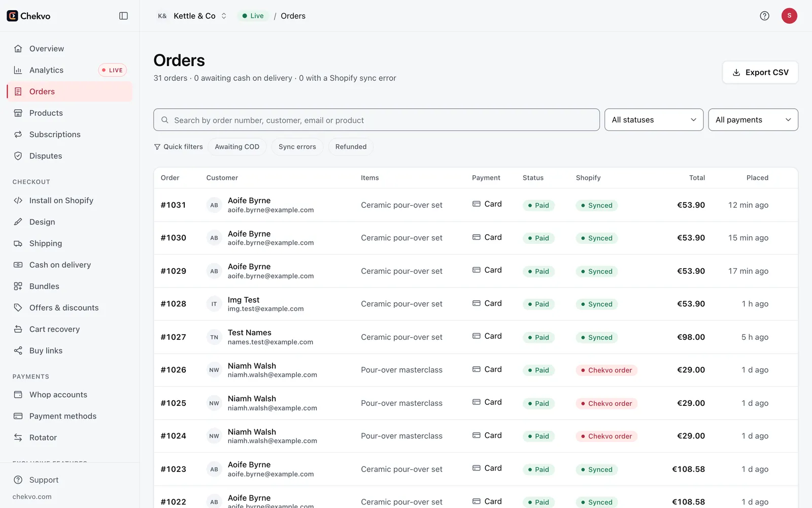
Task: Click the Bundles grid icon
Action: click(18, 287)
